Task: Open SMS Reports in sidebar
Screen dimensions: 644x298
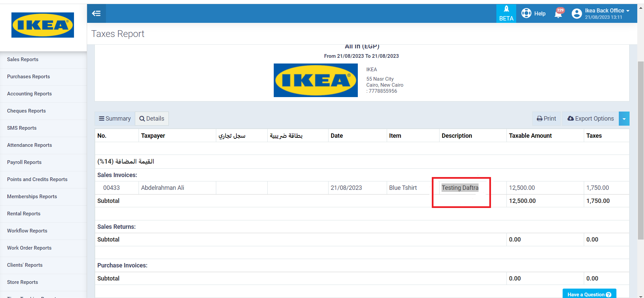Action: pyautogui.click(x=43, y=128)
